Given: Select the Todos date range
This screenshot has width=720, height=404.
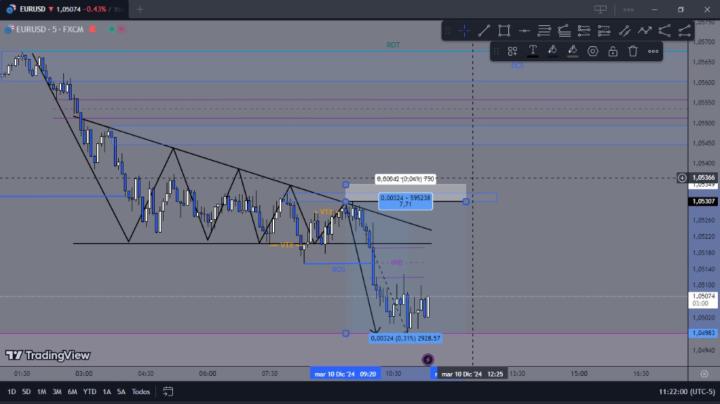Looking at the screenshot, I should pos(141,392).
